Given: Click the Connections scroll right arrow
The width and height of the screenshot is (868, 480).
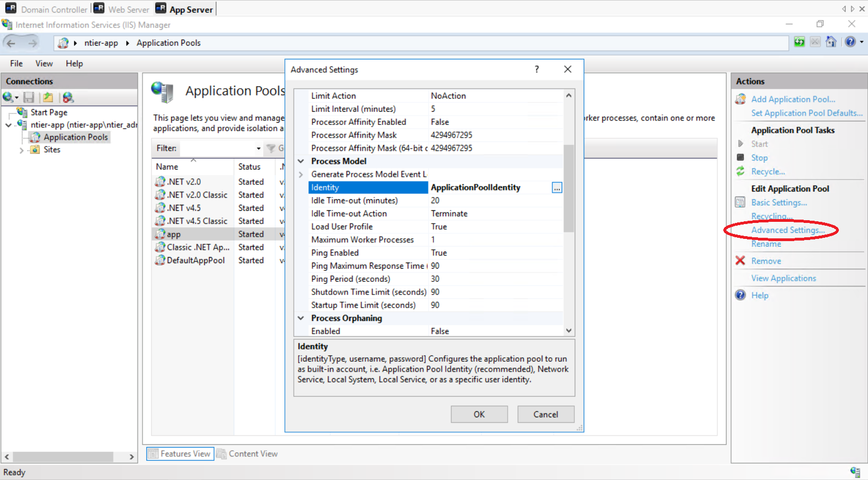Looking at the screenshot, I should (131, 457).
